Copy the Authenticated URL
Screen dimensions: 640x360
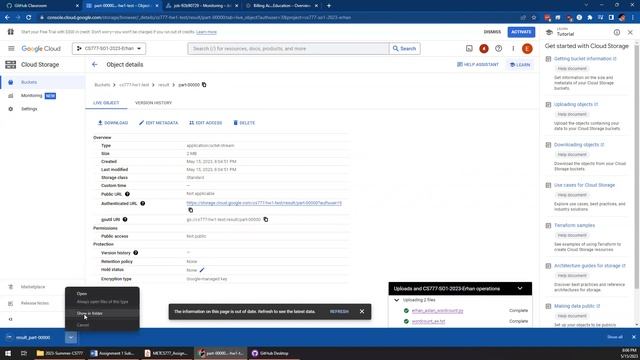pos(191,210)
